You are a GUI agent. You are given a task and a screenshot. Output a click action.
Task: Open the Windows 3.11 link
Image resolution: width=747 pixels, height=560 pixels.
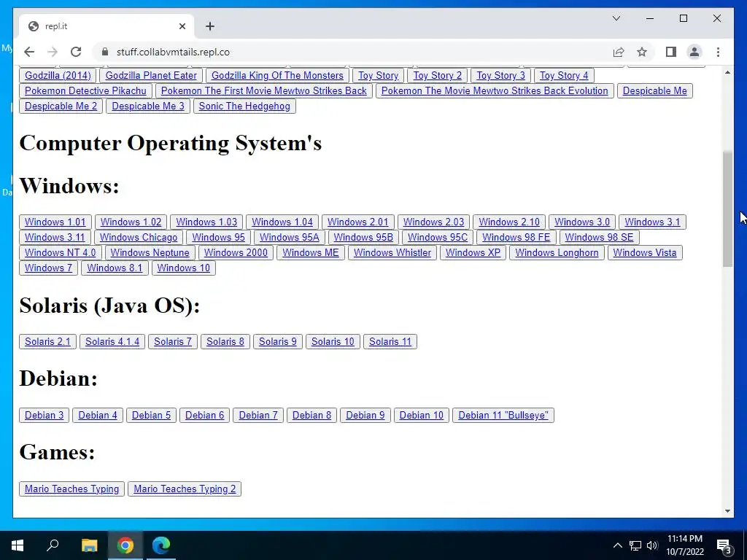55,237
